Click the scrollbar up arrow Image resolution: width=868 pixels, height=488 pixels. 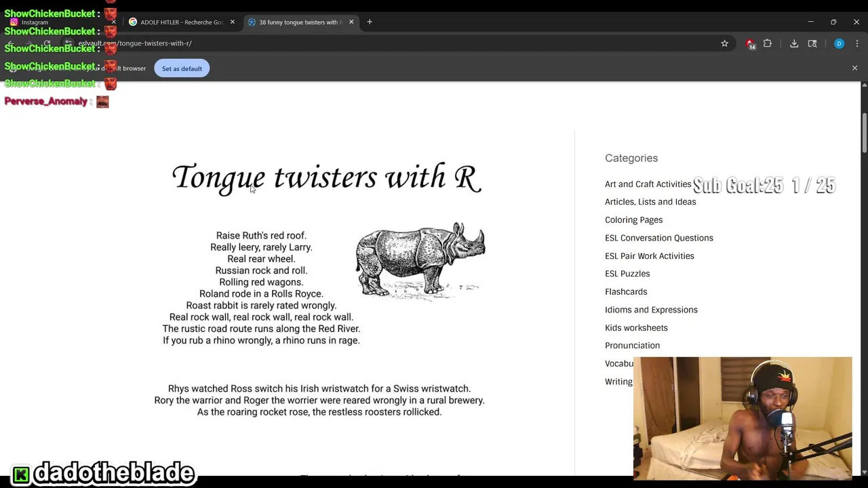tap(864, 85)
